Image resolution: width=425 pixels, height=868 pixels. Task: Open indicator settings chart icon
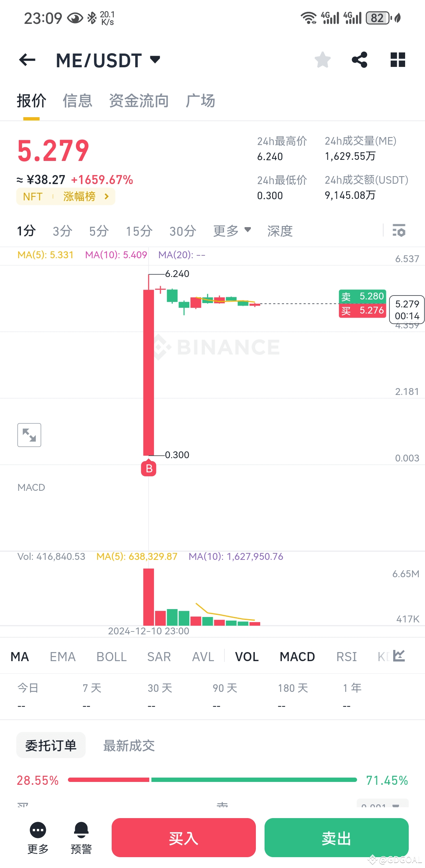(x=399, y=656)
